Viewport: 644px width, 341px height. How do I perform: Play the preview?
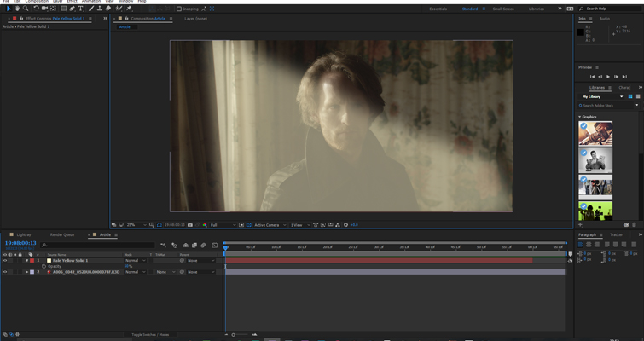point(608,77)
